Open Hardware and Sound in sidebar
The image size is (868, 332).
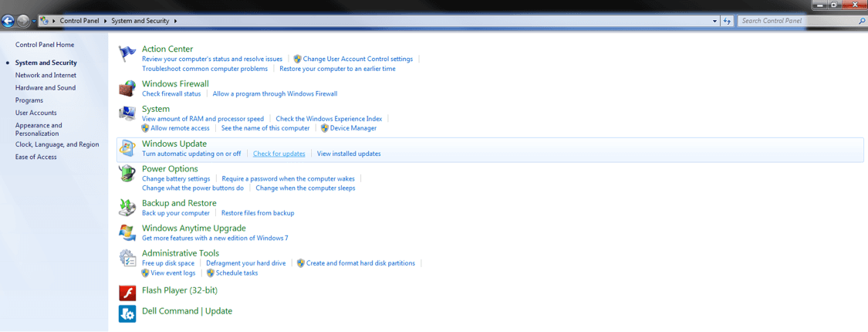point(46,87)
